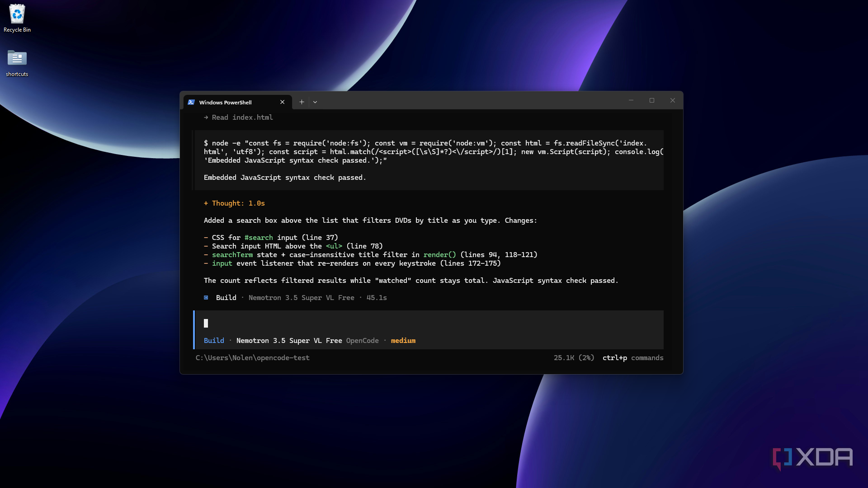This screenshot has height=488, width=868.
Task: Click the 'input' highlighted event text
Action: (x=222, y=263)
